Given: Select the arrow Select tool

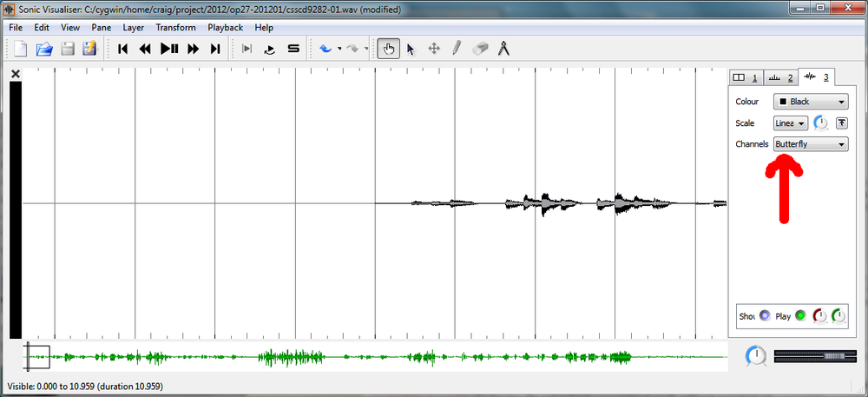Looking at the screenshot, I should tap(411, 50).
